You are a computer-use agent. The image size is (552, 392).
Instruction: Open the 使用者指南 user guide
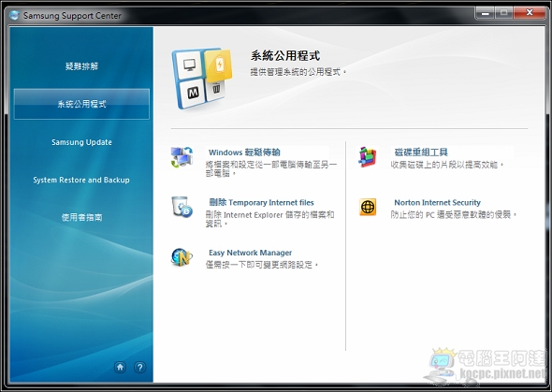coord(81,217)
